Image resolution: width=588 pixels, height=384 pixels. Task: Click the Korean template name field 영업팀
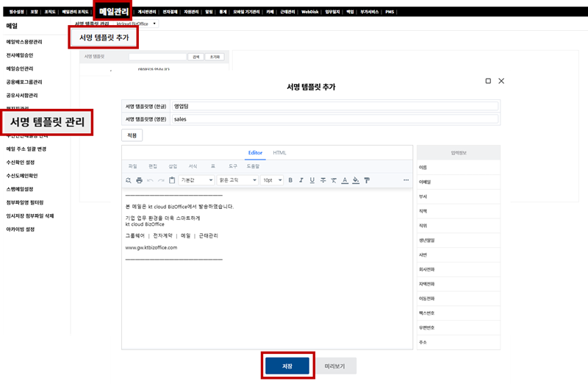point(335,106)
